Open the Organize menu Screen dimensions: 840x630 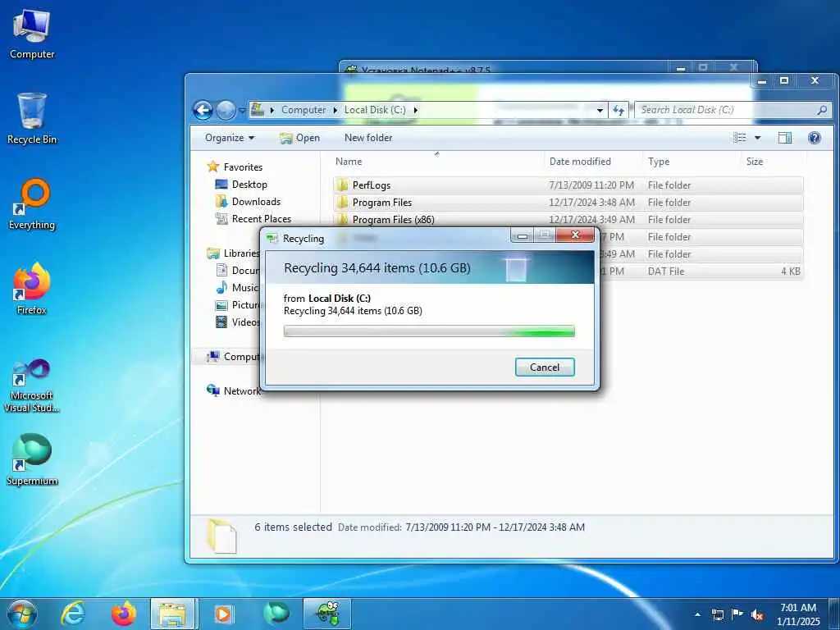(x=230, y=138)
